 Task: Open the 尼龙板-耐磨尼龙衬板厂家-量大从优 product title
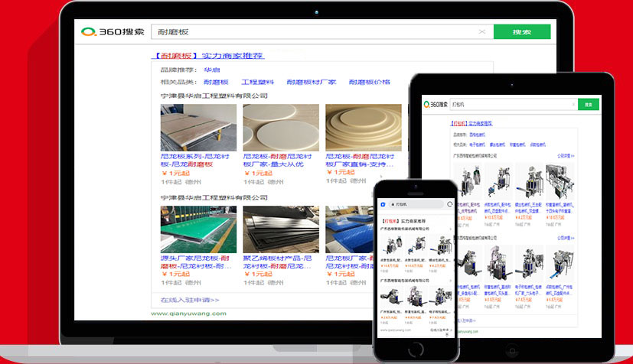pyautogui.click(x=277, y=160)
